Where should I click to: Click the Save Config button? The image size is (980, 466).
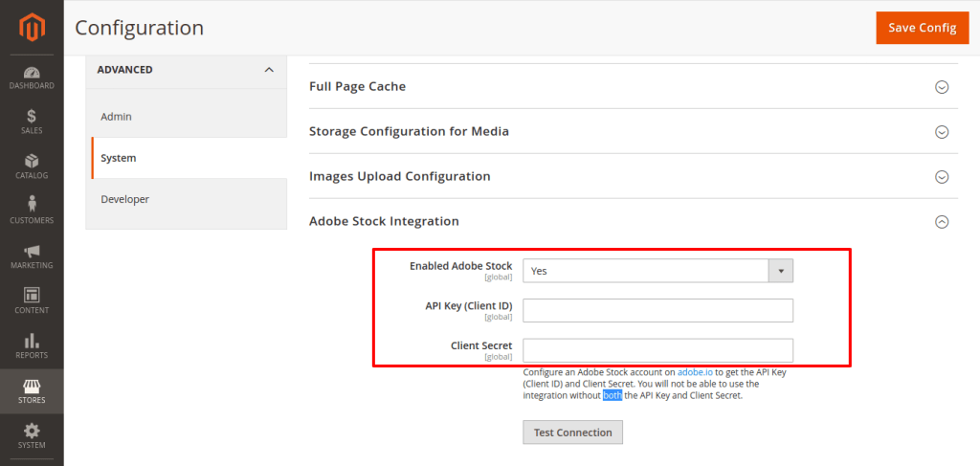coord(922,28)
